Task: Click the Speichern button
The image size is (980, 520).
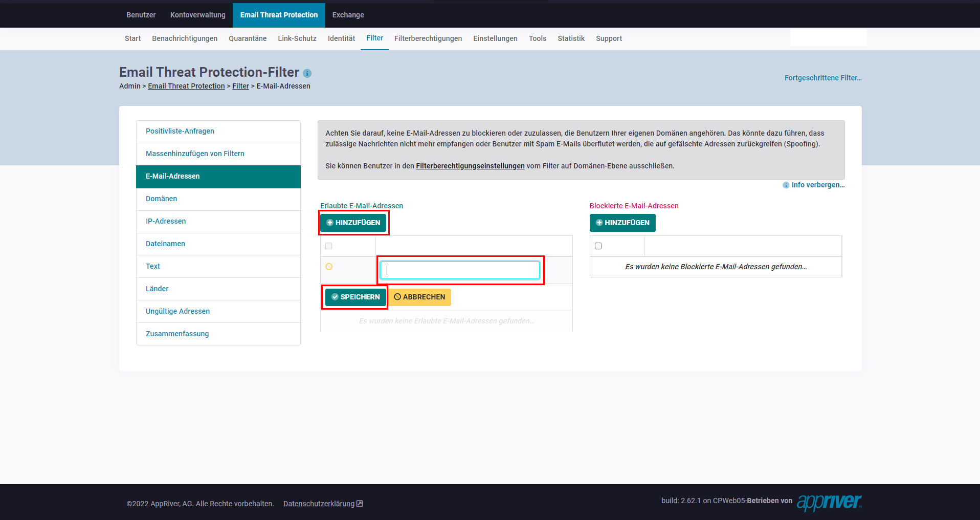Action: 355,297
